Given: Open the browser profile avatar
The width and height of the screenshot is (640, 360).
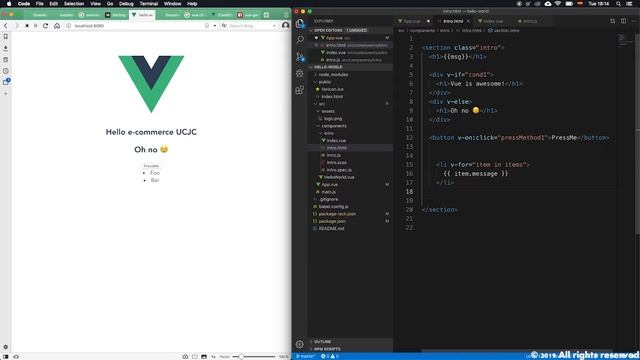Looking at the screenshot, I should (x=285, y=25).
